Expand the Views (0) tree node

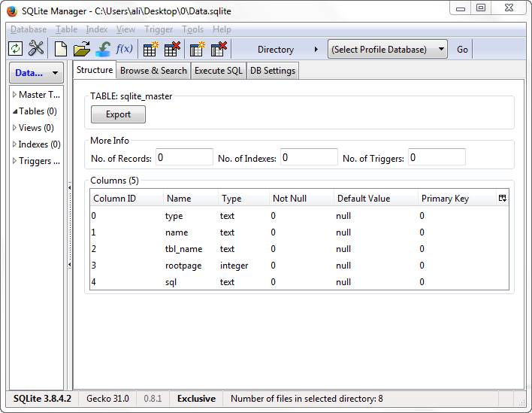14,128
